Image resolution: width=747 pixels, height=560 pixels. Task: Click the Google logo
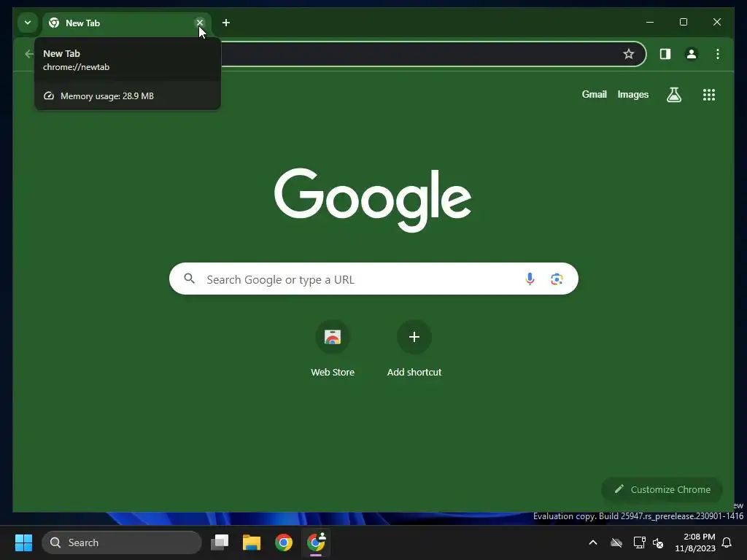373,200
